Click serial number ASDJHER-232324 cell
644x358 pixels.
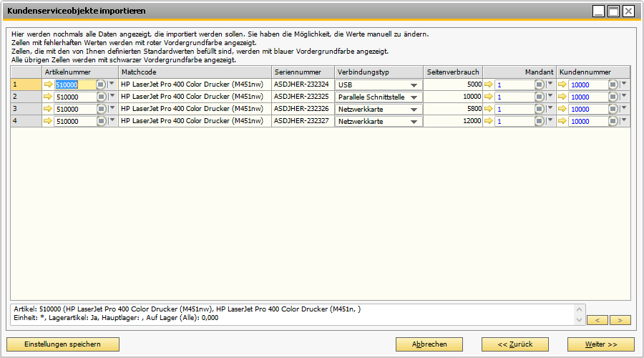tap(303, 84)
